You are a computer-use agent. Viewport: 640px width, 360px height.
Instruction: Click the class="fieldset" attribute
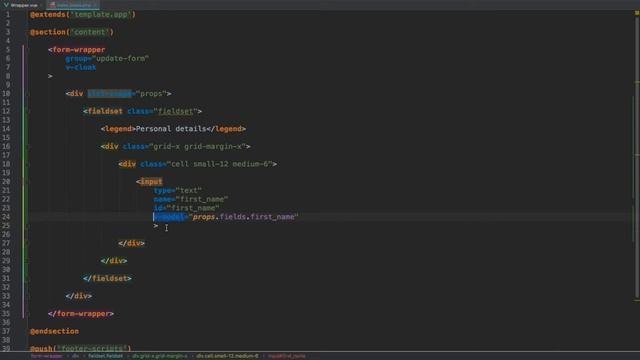click(x=162, y=111)
